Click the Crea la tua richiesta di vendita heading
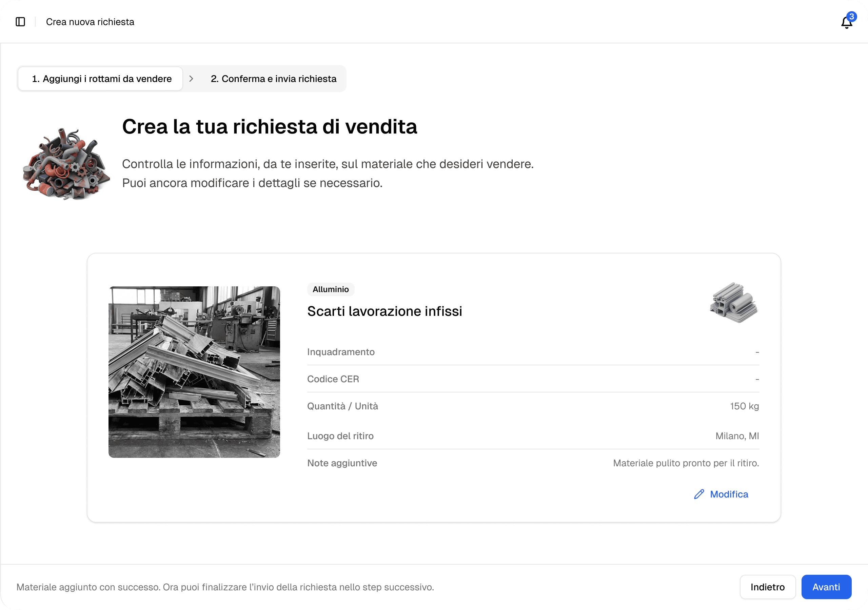 [x=270, y=126]
